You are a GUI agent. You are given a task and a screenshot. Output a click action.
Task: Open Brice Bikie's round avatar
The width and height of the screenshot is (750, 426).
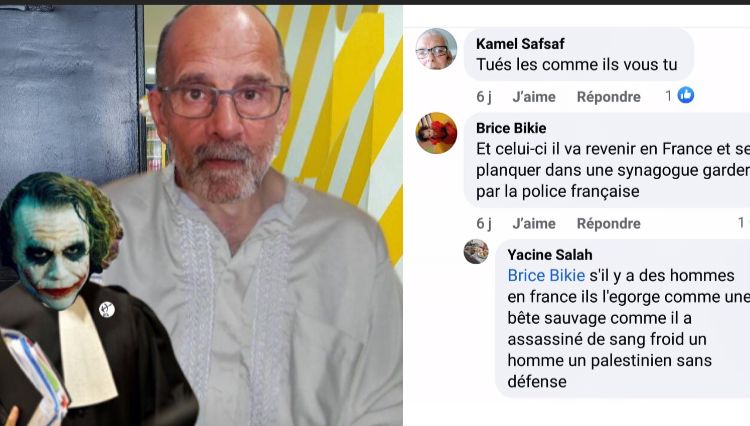436,133
